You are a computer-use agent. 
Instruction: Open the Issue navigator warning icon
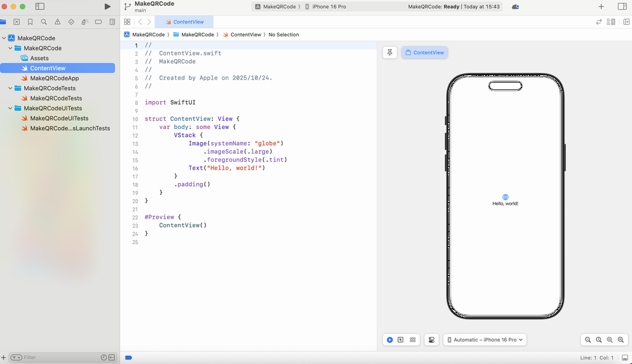(57, 22)
